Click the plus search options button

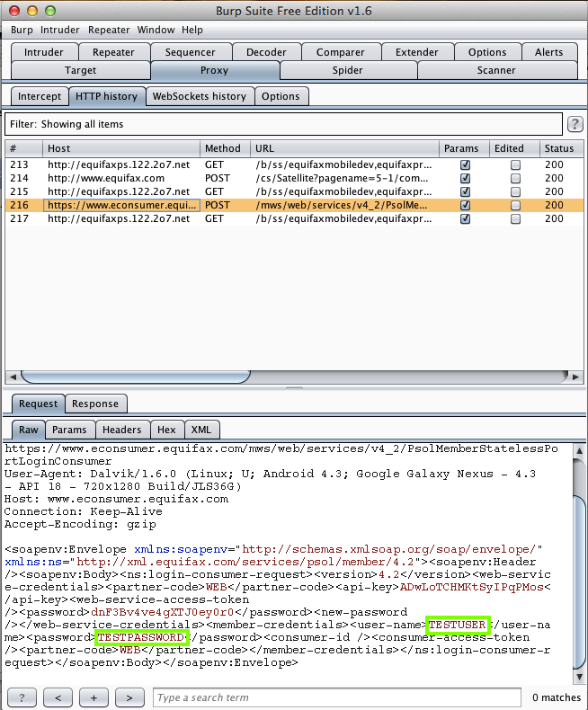coord(94,697)
